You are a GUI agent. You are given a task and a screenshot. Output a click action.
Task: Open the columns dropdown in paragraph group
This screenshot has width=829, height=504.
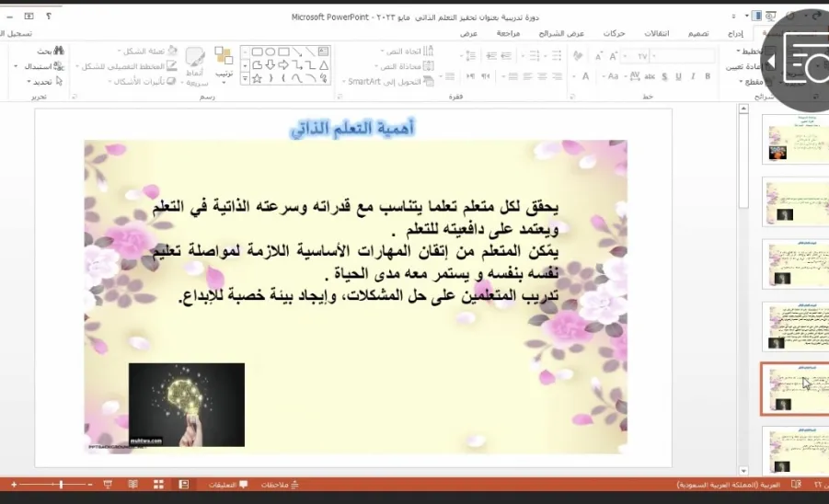pos(448,76)
